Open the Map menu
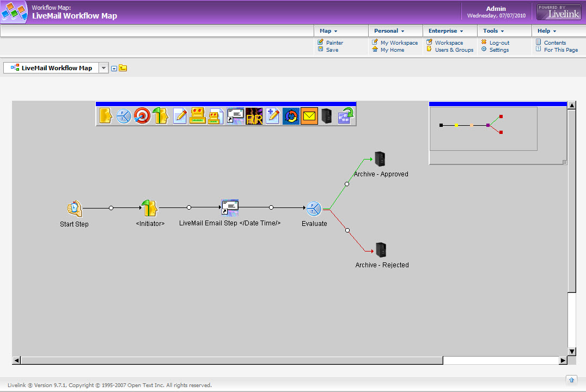This screenshot has width=586, height=392. 328,31
